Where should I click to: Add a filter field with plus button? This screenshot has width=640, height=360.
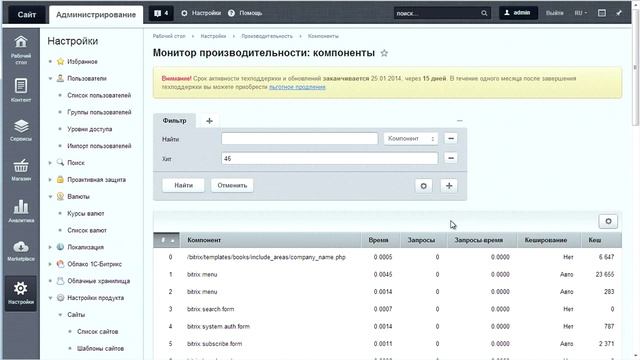click(x=449, y=186)
